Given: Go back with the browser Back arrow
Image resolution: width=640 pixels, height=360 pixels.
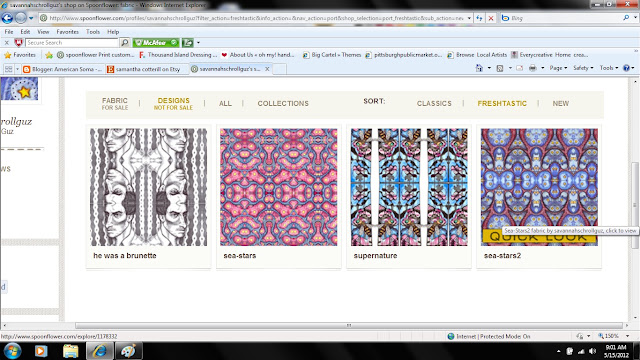Looking at the screenshot, I should pyautogui.click(x=7, y=18).
